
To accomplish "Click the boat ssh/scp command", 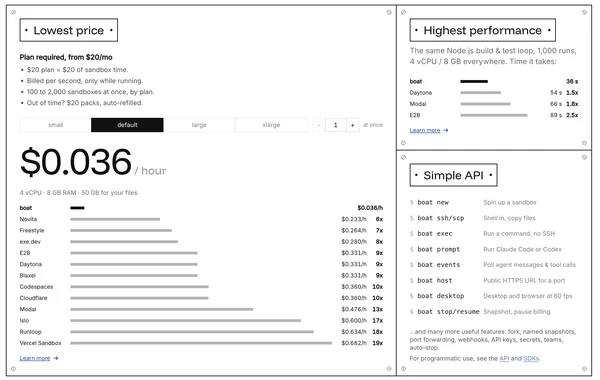I will (441, 218).
